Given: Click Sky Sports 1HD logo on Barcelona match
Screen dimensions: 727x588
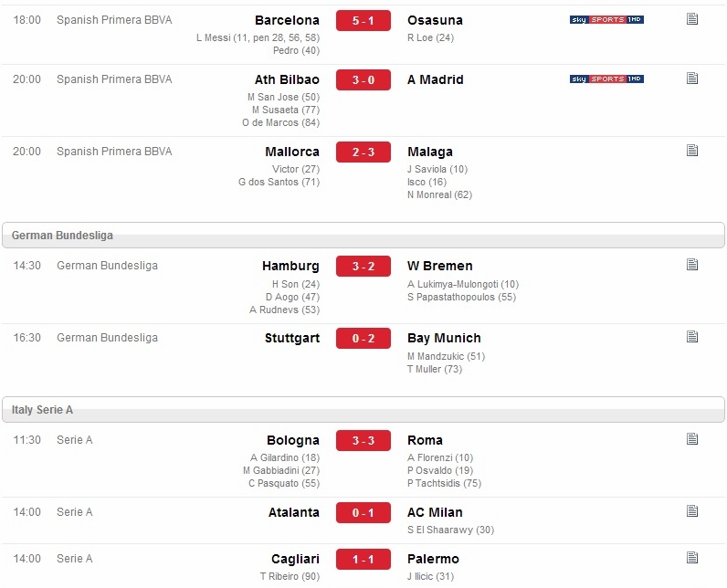Looking at the screenshot, I should pos(606,19).
